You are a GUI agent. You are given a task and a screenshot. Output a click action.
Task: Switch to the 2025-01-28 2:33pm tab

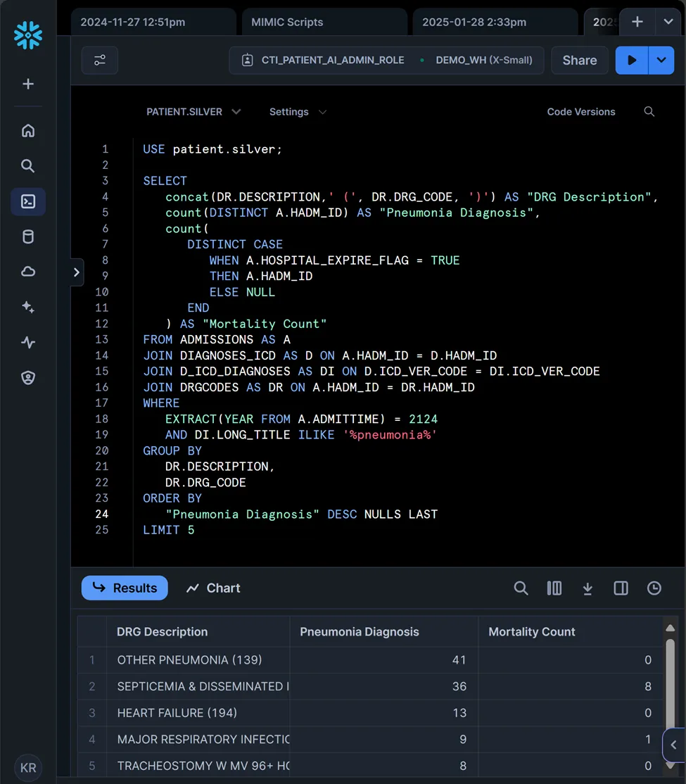[x=495, y=22]
